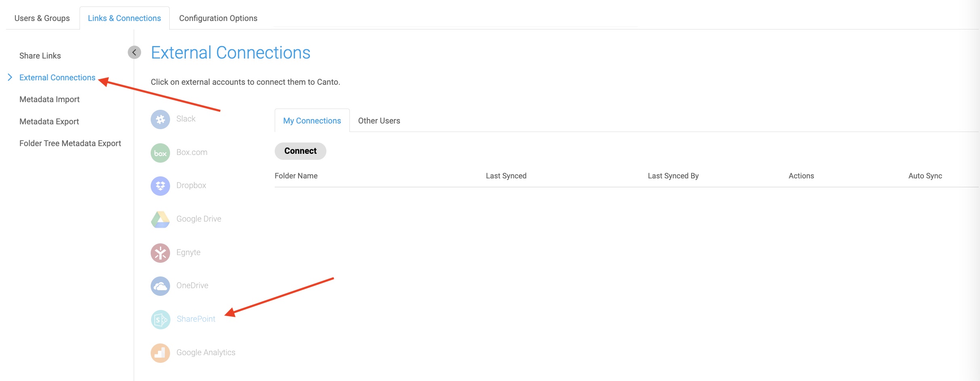Open Metadata Export page
This screenshot has width=980, height=381.
pos(49,121)
